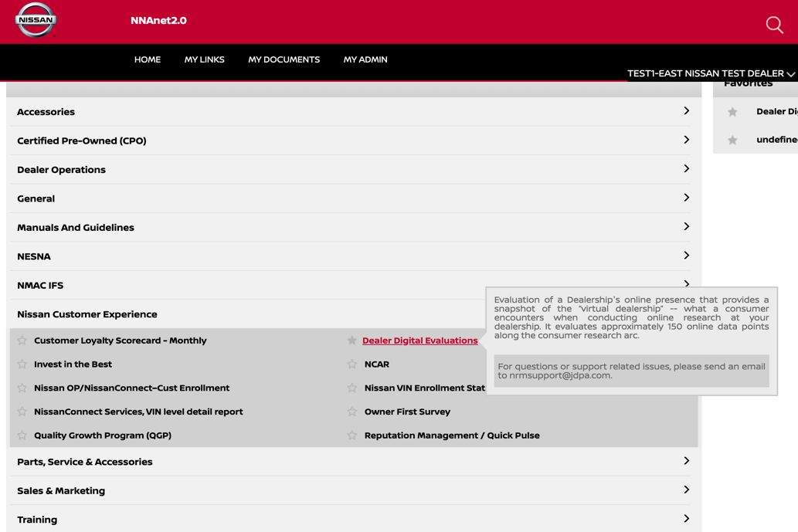Image resolution: width=798 pixels, height=532 pixels.
Task: Toggle favorite star for Invest in the Best
Action: tap(22, 364)
